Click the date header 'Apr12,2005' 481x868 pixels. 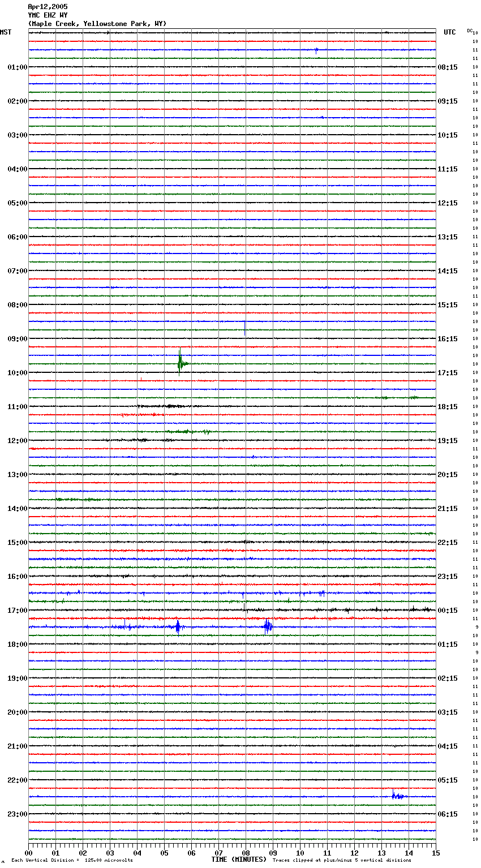click(x=48, y=7)
